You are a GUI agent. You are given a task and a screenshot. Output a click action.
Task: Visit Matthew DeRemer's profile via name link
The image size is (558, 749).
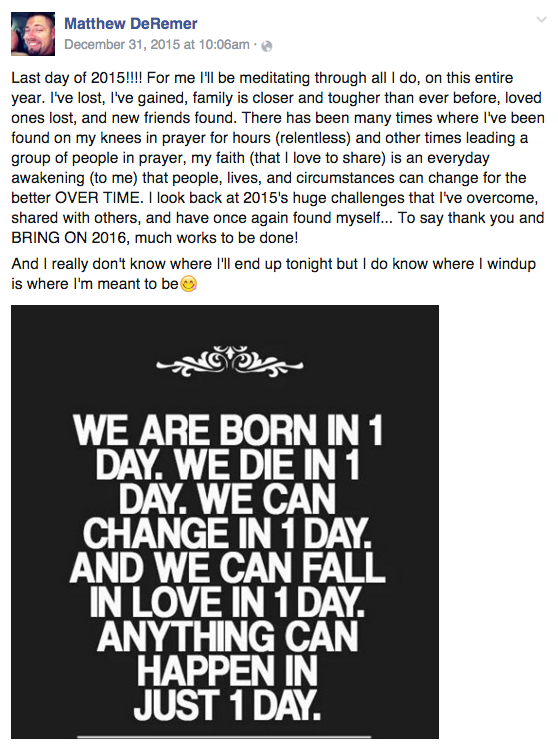coord(131,23)
